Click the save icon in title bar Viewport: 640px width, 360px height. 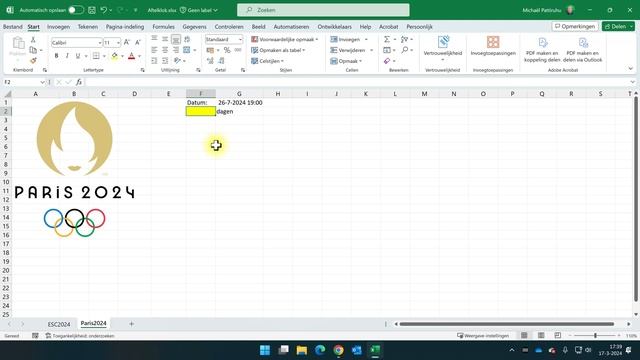pos(92,10)
